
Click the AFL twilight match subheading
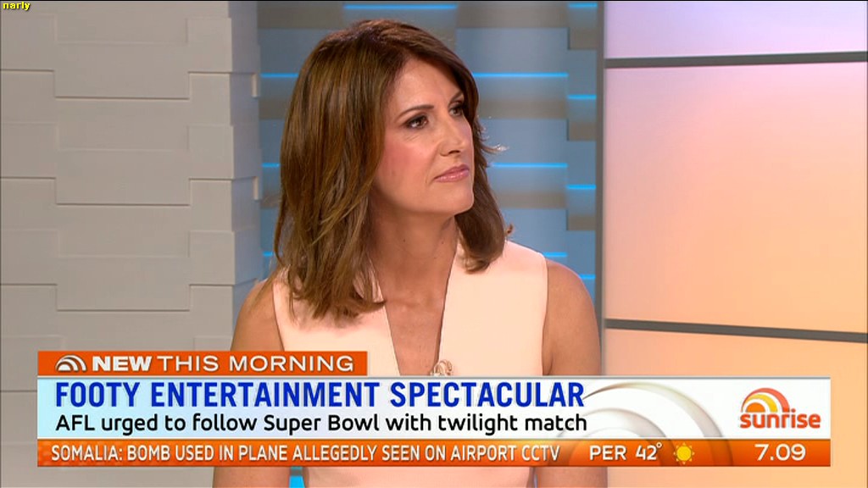coord(321,424)
